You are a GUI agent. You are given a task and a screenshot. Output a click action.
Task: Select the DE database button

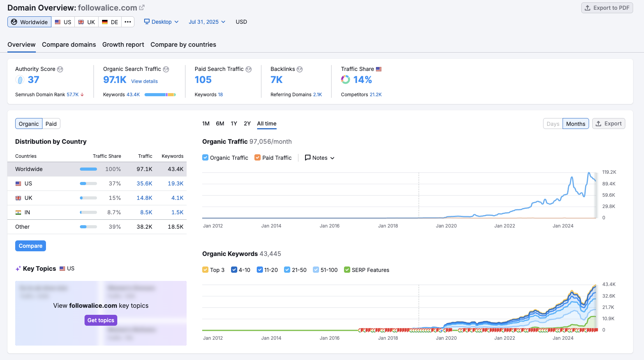[x=110, y=22]
